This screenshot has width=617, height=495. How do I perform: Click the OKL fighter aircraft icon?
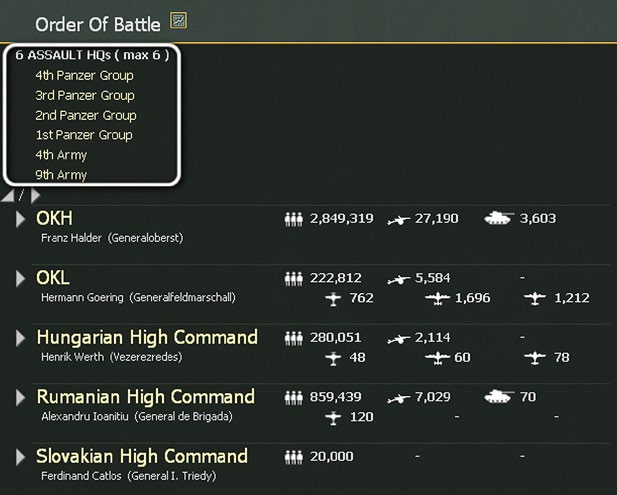(x=333, y=298)
